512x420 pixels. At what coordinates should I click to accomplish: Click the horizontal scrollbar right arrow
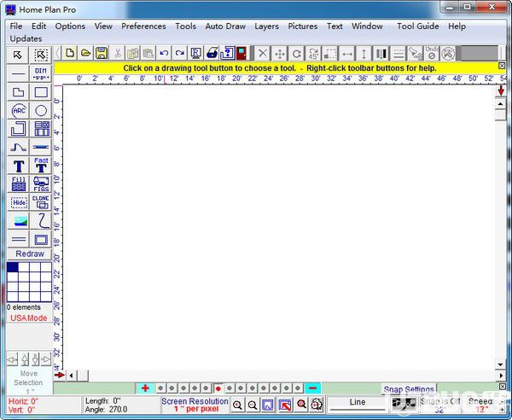pos(501,376)
